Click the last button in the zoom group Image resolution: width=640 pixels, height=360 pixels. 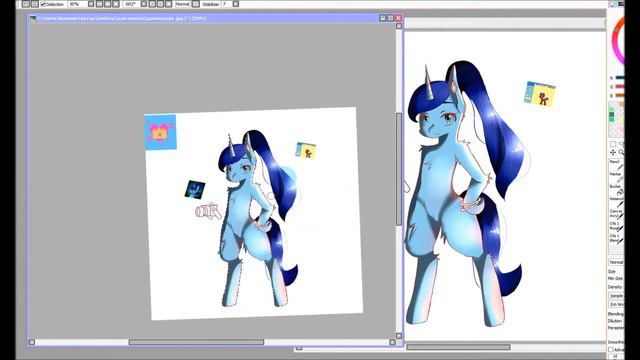[x=116, y=4]
